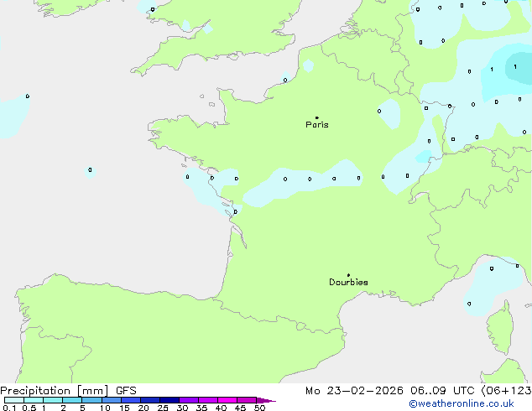Click the 50 value on the legend scale
Image resolution: width=532 pixels, height=411 pixels.
259,408
